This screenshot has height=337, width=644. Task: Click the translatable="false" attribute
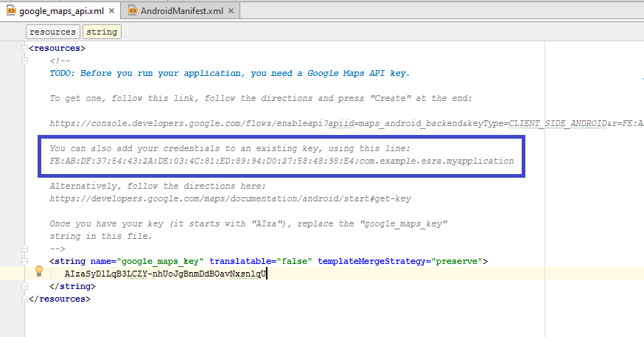point(261,261)
